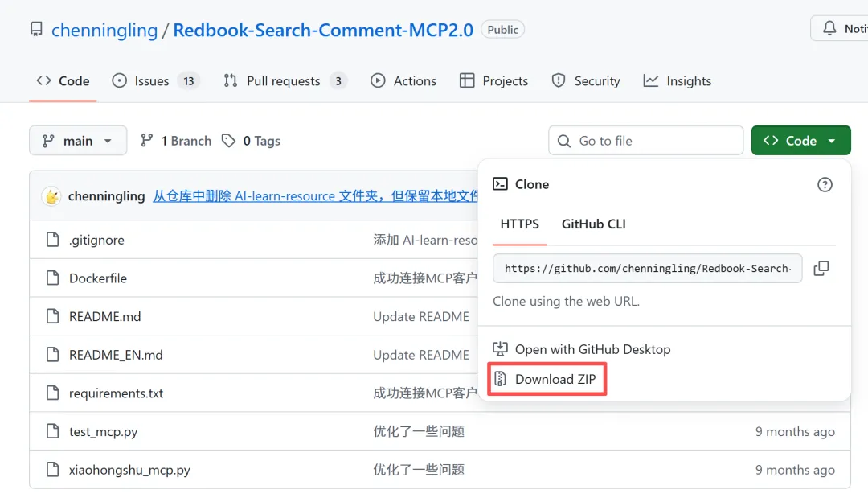Open the Dockerfile file

[98, 278]
